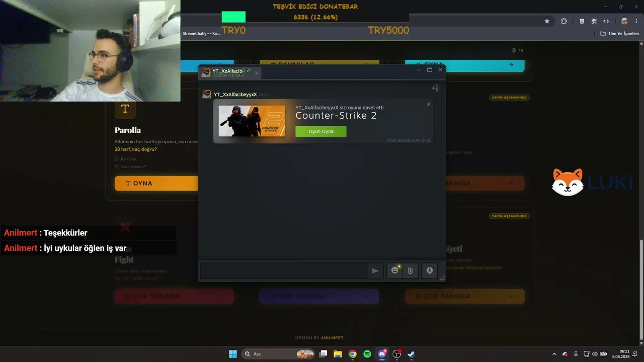Click the voice chat microphone icon
Screen dimensions: 644x362
click(x=430, y=270)
